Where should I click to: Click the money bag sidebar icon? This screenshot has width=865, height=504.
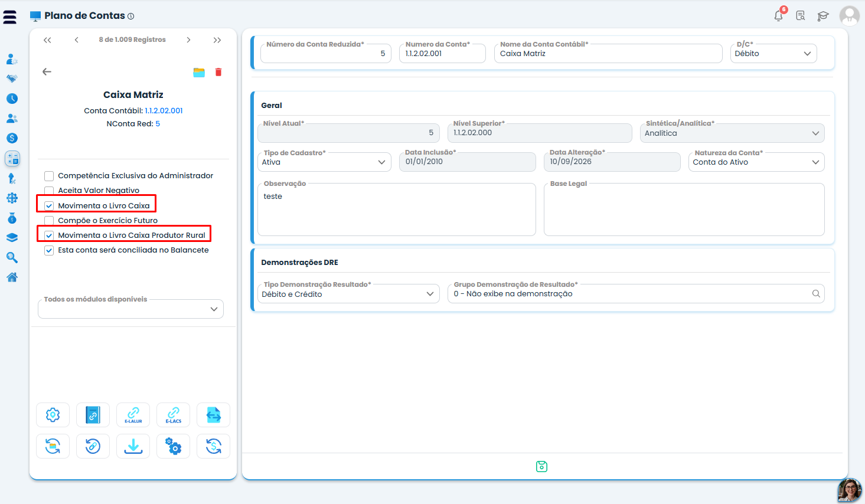12,218
